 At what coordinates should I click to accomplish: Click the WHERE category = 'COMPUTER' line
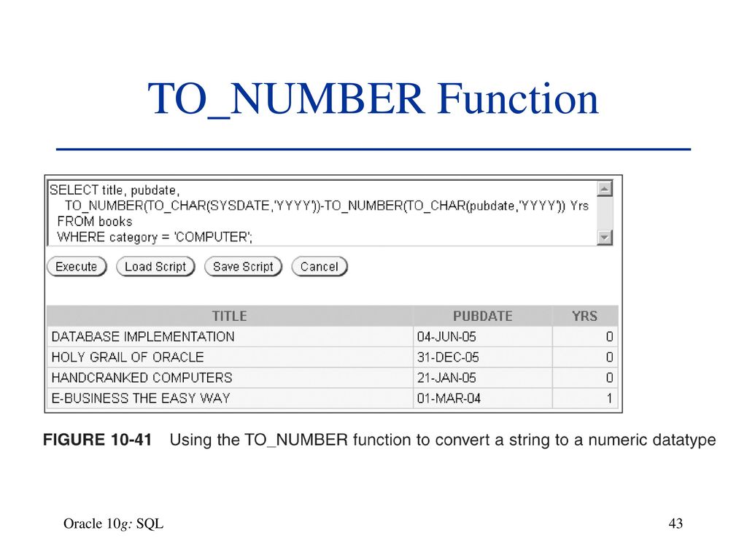pos(155,237)
